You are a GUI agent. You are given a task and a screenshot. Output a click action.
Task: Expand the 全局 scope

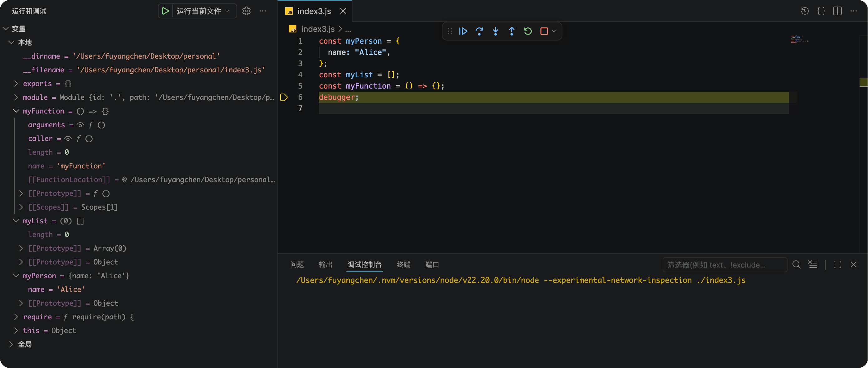click(x=11, y=344)
